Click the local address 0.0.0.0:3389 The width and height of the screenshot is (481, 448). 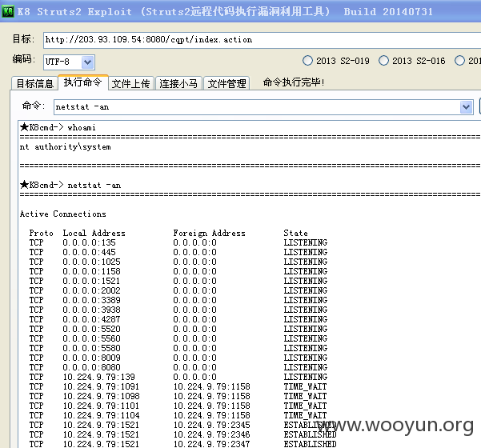tap(92, 300)
